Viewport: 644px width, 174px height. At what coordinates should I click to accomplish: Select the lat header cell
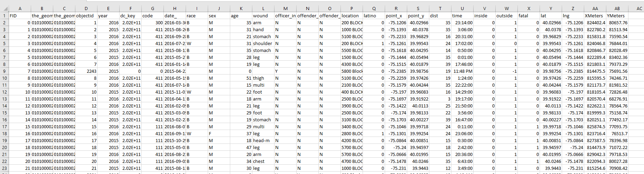coord(551,16)
